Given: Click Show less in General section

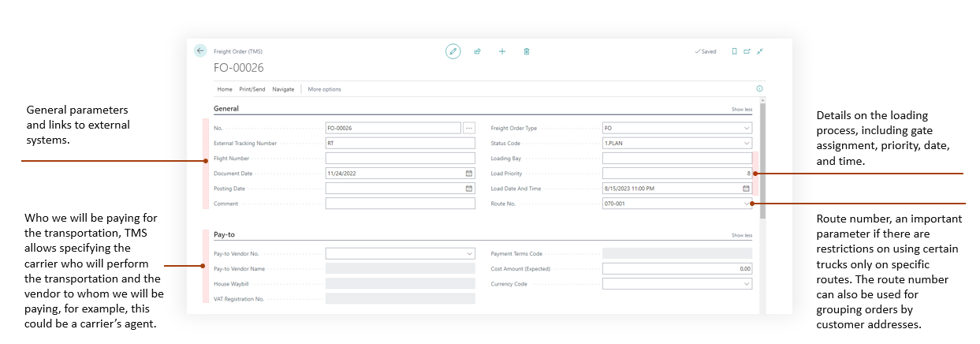Looking at the screenshot, I should (x=741, y=110).
